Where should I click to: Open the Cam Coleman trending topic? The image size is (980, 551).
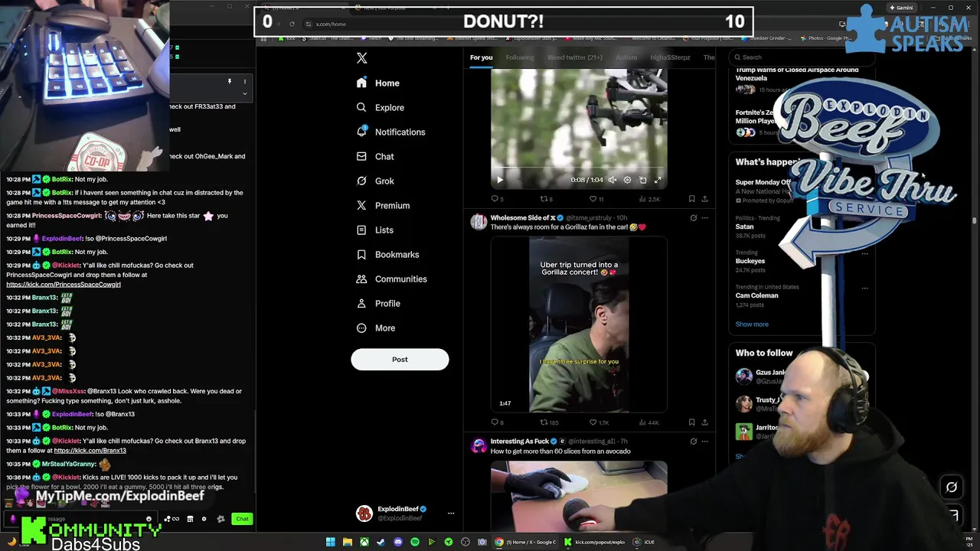pos(757,295)
